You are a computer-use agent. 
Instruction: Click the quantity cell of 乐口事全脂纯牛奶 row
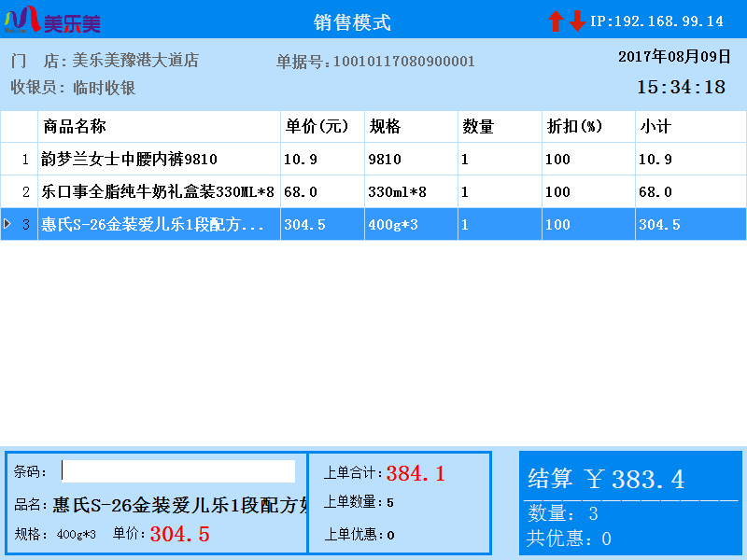pyautogui.click(x=500, y=192)
